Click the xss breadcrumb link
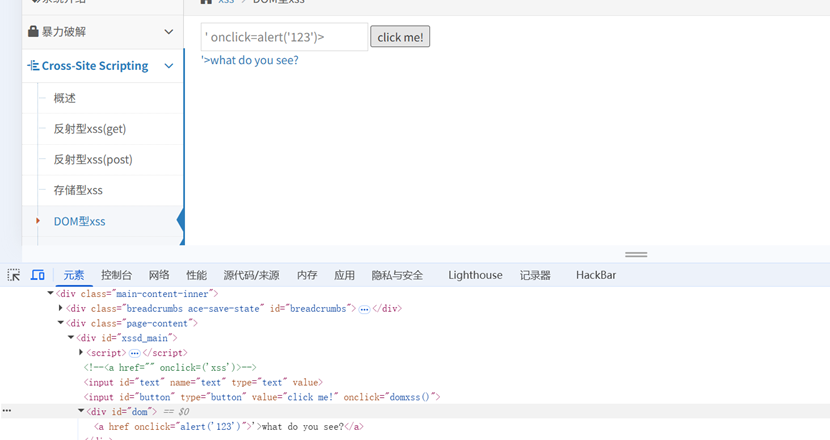The image size is (830, 440). (x=226, y=2)
